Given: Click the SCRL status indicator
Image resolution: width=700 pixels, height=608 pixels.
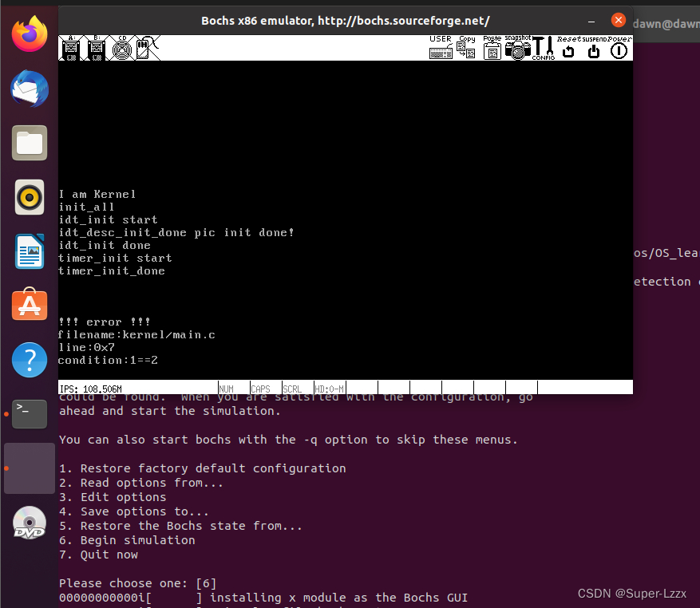Looking at the screenshot, I should [x=292, y=389].
